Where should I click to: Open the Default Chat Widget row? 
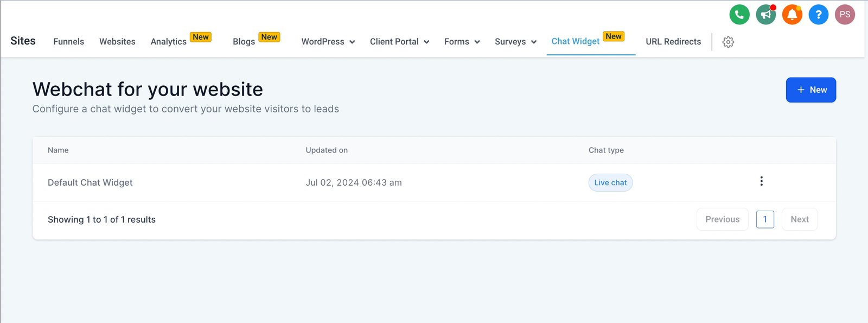pos(90,183)
